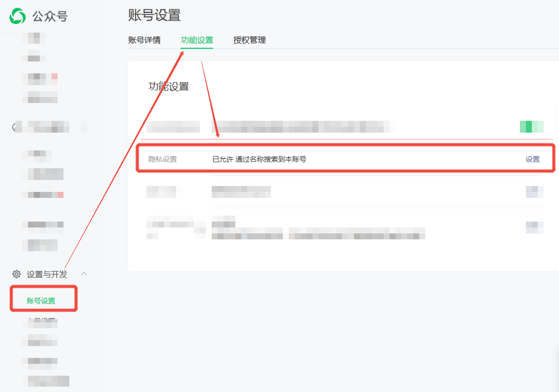Screen dimensions: 559x392
Task: Select the 功能设置 tab
Action: pos(197,40)
